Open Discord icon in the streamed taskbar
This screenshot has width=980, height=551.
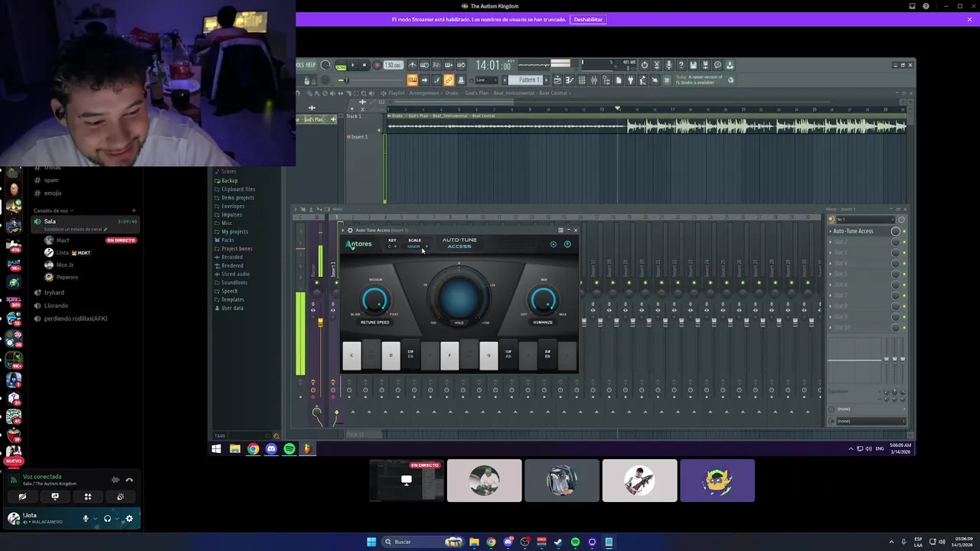[271, 449]
